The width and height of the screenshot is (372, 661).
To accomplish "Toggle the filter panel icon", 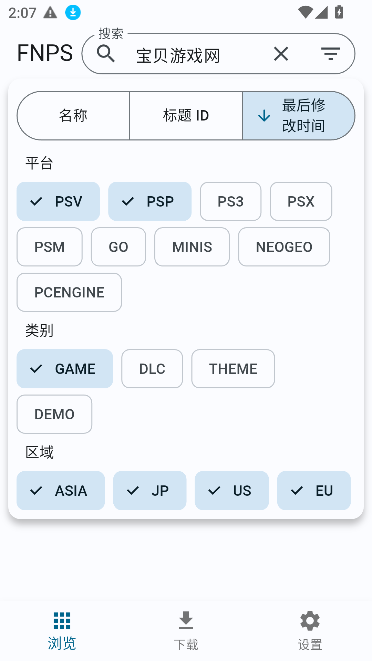I will click(330, 54).
